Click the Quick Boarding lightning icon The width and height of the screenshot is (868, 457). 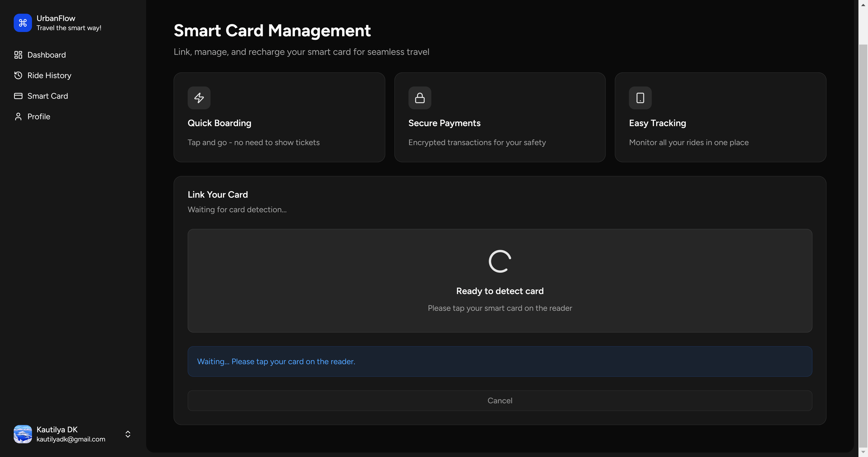click(199, 98)
